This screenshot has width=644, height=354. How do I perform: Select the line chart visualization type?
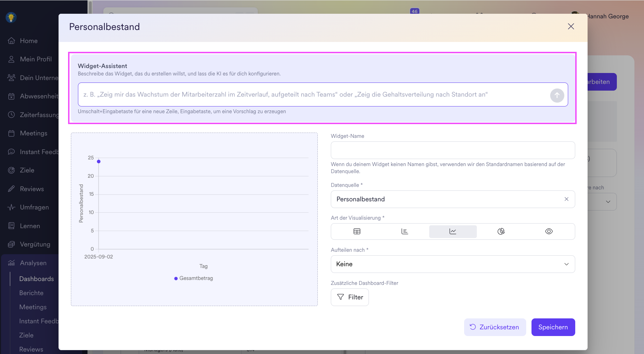pos(453,231)
